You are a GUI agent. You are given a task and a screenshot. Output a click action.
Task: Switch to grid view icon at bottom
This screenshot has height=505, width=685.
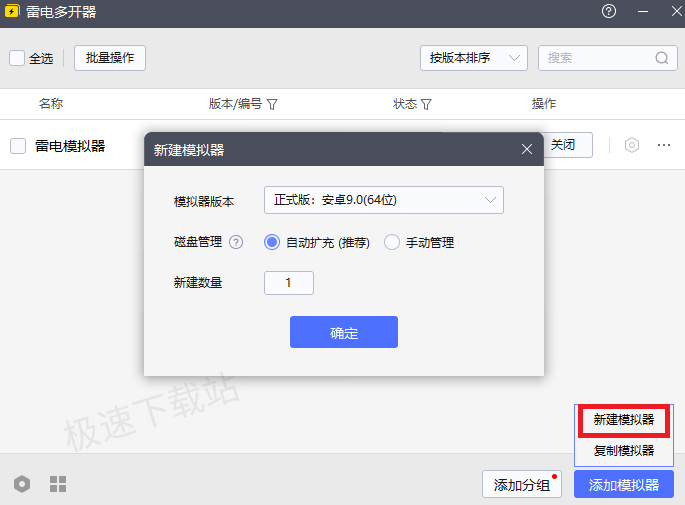[x=58, y=484]
